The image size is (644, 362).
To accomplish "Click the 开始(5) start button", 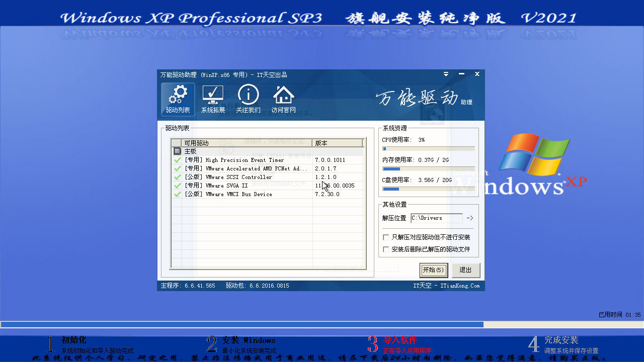I will pos(434,270).
